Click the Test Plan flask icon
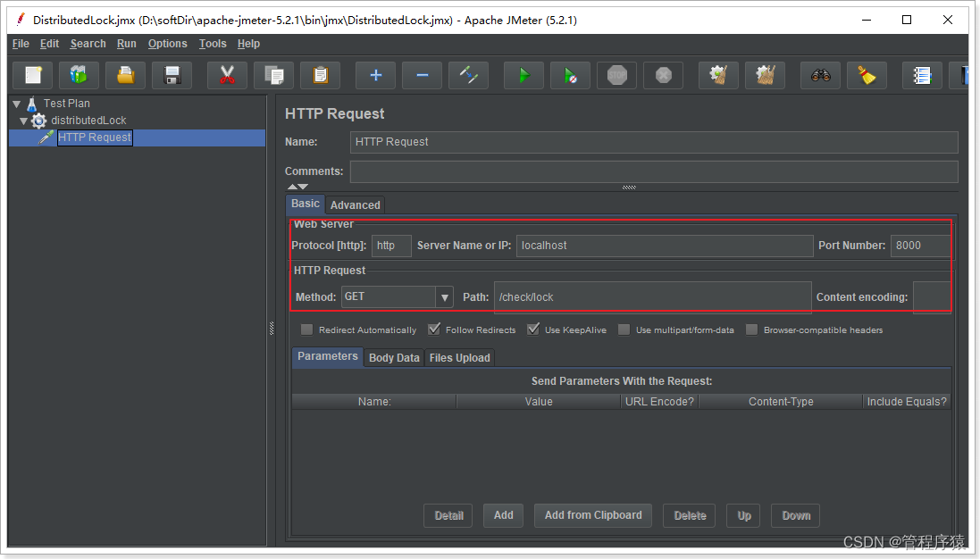Screen dimensions: 980x559 click(x=32, y=104)
